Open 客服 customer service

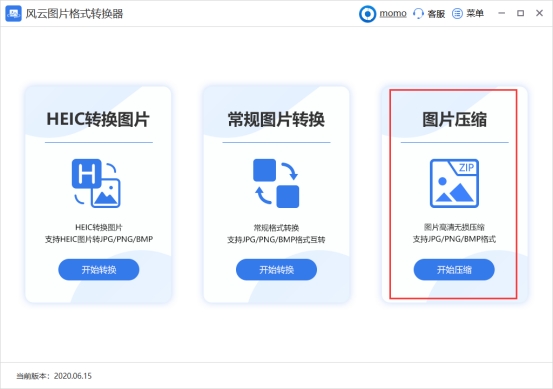click(x=436, y=14)
